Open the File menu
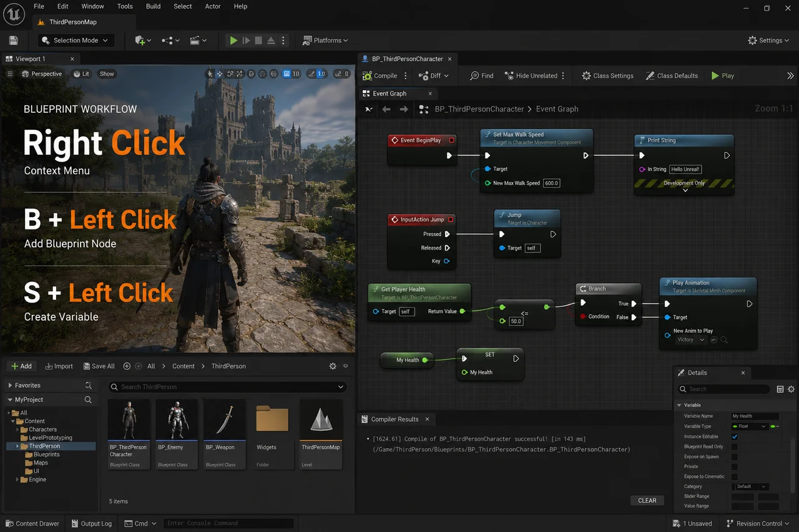This screenshot has width=799, height=532. coord(39,6)
